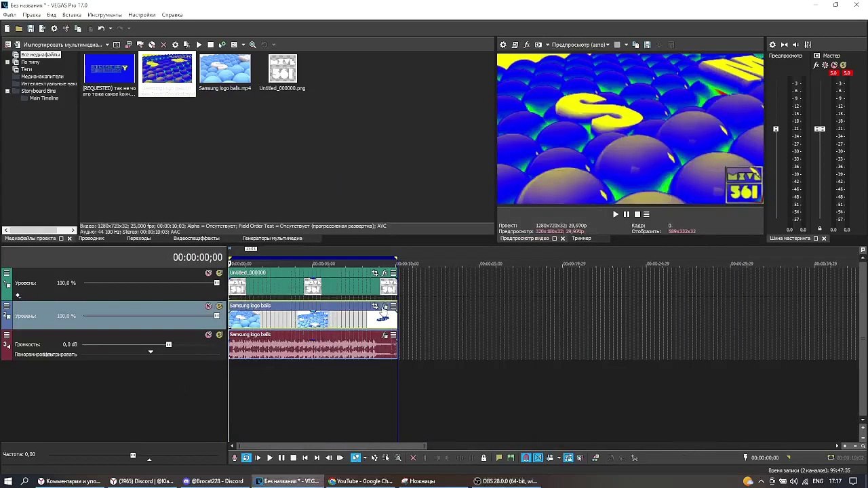Open media properties gear in Project Media toolbar

176,45
